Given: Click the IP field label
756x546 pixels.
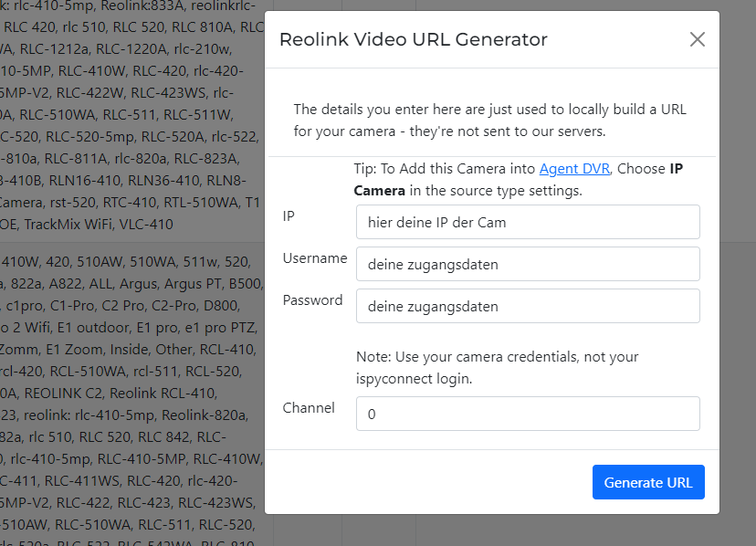Looking at the screenshot, I should pos(289,216).
